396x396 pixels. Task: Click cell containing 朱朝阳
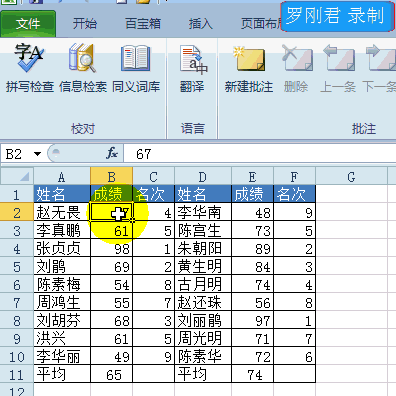tap(203, 248)
